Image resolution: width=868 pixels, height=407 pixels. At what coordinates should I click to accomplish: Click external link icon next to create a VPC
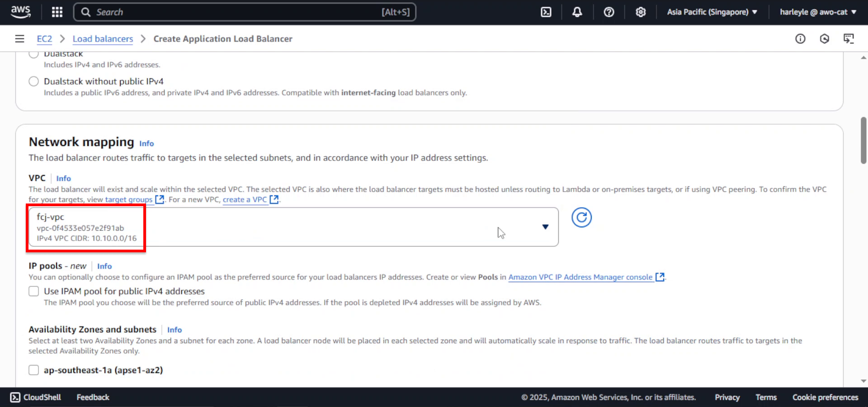[x=274, y=199]
